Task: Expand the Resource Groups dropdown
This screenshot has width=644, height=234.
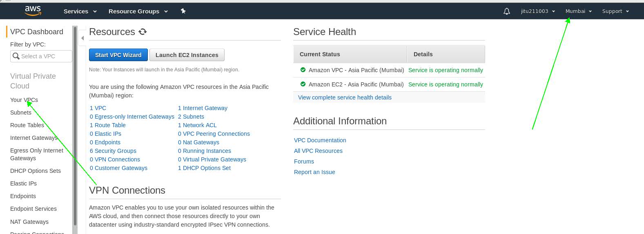Action: 138,11
